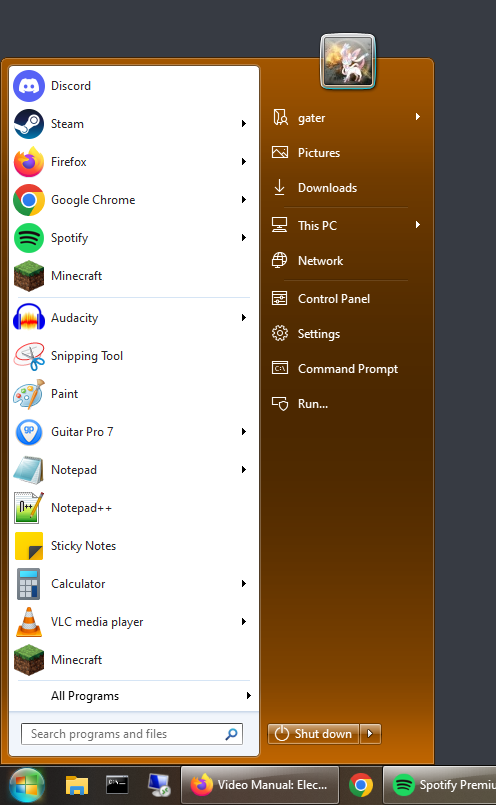Open File Explorer from taskbar
This screenshot has height=805, width=496.
[77, 785]
